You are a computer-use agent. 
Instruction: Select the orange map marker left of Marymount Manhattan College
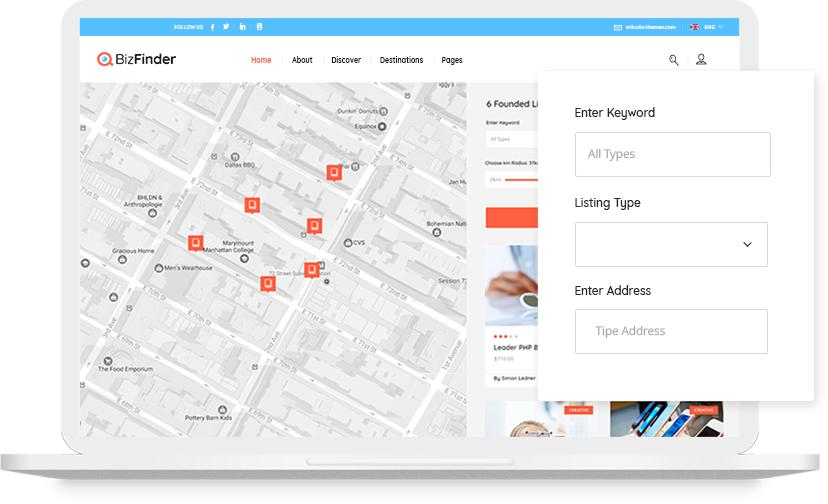196,242
